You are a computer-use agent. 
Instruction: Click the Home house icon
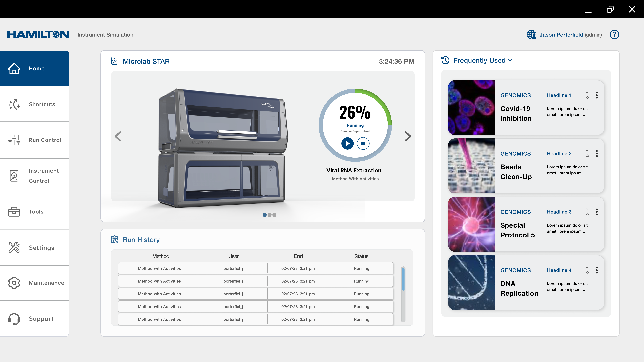pos(14,68)
